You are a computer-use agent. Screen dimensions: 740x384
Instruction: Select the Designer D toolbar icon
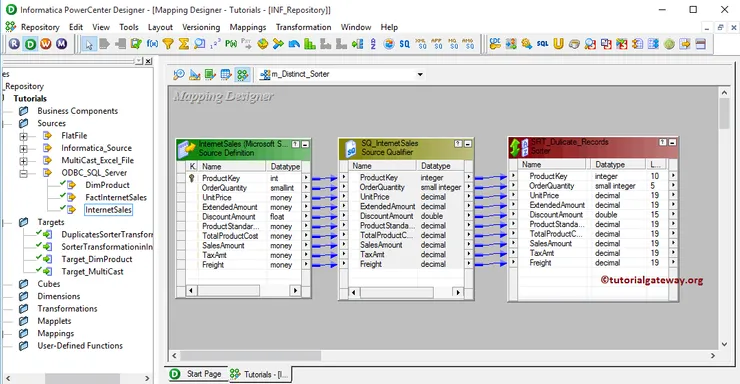pyautogui.click(x=30, y=44)
